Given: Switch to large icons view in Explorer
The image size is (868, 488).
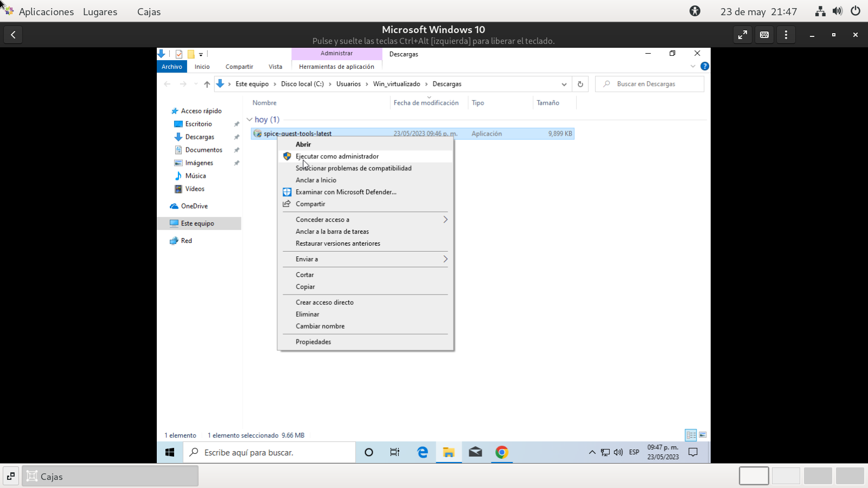Looking at the screenshot, I should coord(703,435).
